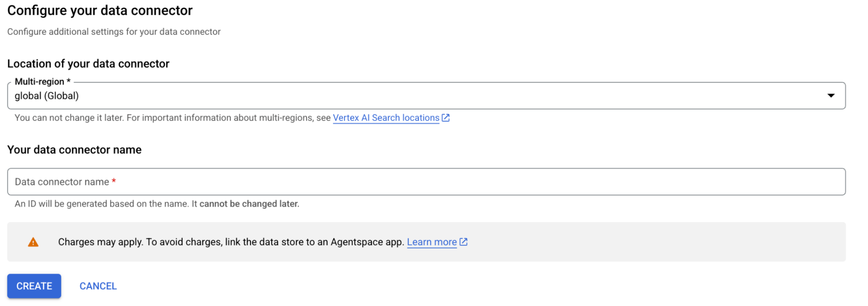868x306 pixels.
Task: Click the red required asterisk in name field
Action: click(x=114, y=181)
